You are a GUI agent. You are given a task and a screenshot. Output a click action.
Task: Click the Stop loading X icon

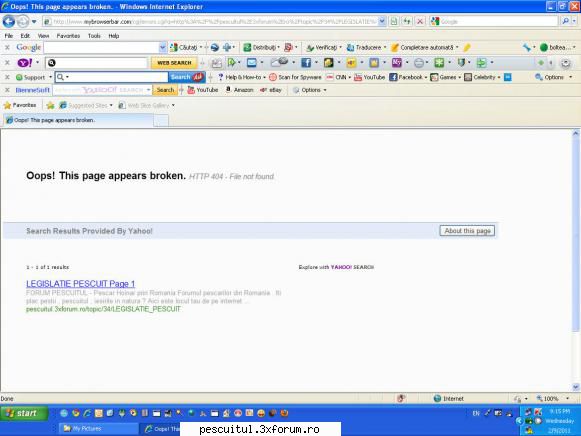(x=420, y=21)
